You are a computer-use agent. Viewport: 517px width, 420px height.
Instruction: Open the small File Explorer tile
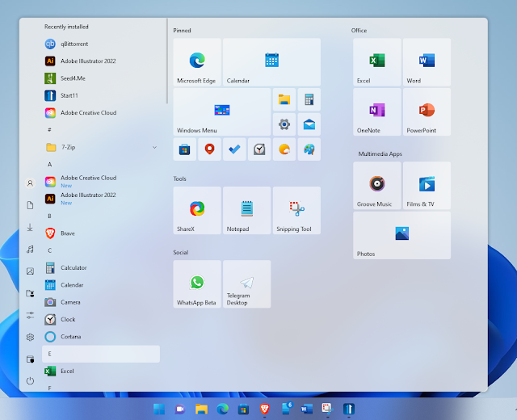pyautogui.click(x=284, y=99)
